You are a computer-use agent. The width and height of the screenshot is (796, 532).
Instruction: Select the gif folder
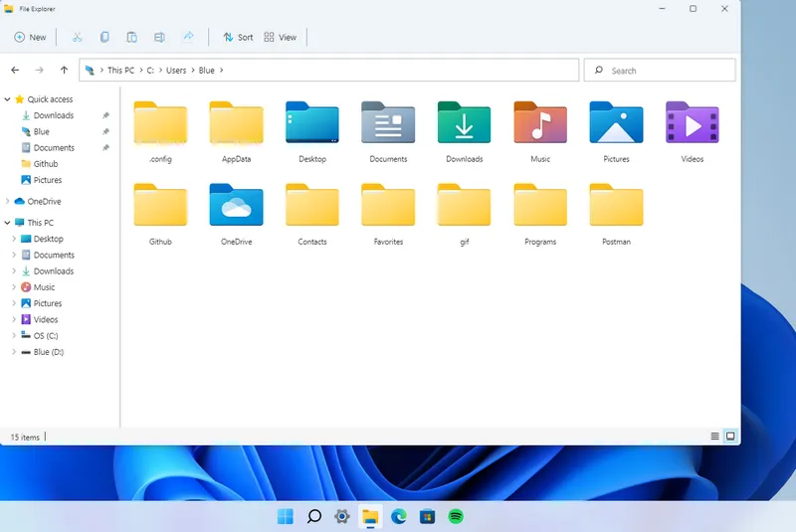click(464, 215)
